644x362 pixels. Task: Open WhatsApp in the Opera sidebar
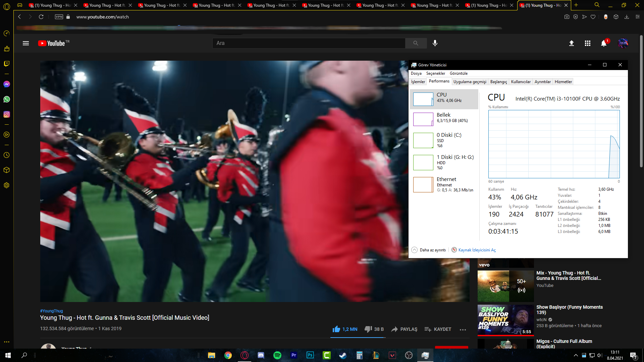6,99
